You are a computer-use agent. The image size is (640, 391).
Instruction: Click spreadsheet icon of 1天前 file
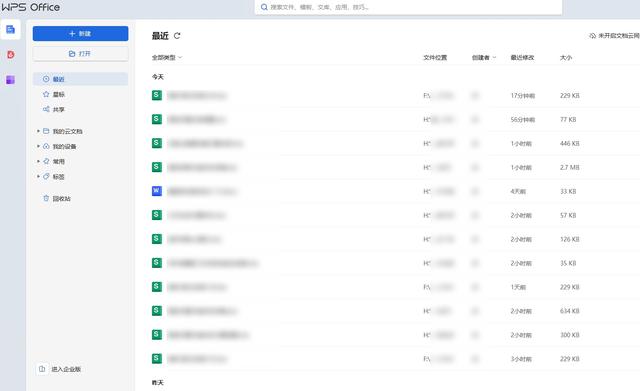(x=157, y=287)
